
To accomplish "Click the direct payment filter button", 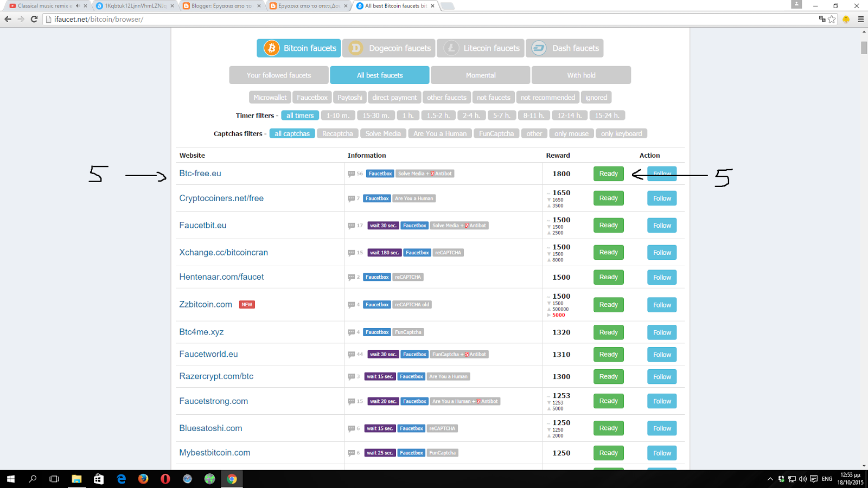I will 395,98.
